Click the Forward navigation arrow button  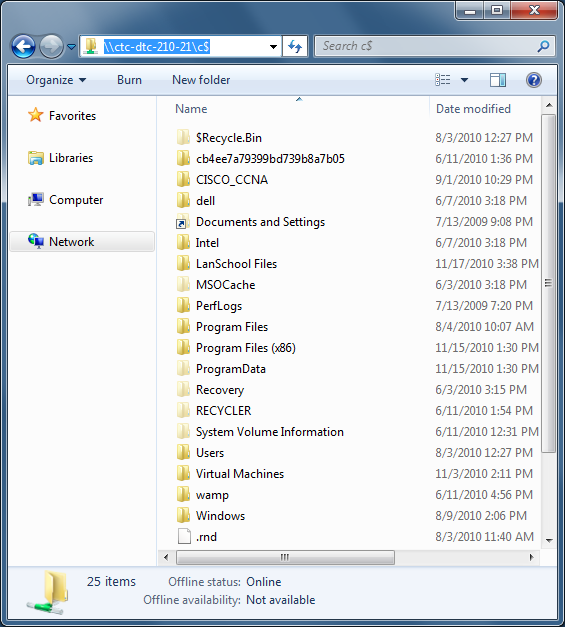point(52,47)
